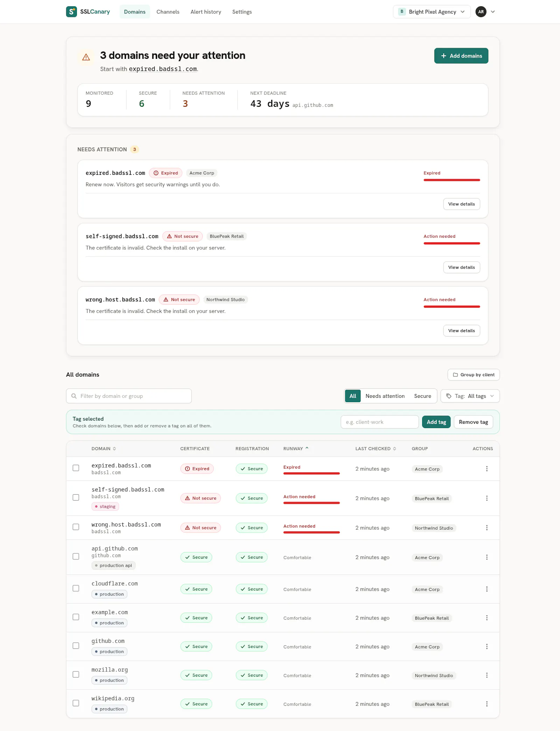Screen dimensions: 560x731
Task: Check the mozilla.org row checkbox
Action: coord(76,674)
